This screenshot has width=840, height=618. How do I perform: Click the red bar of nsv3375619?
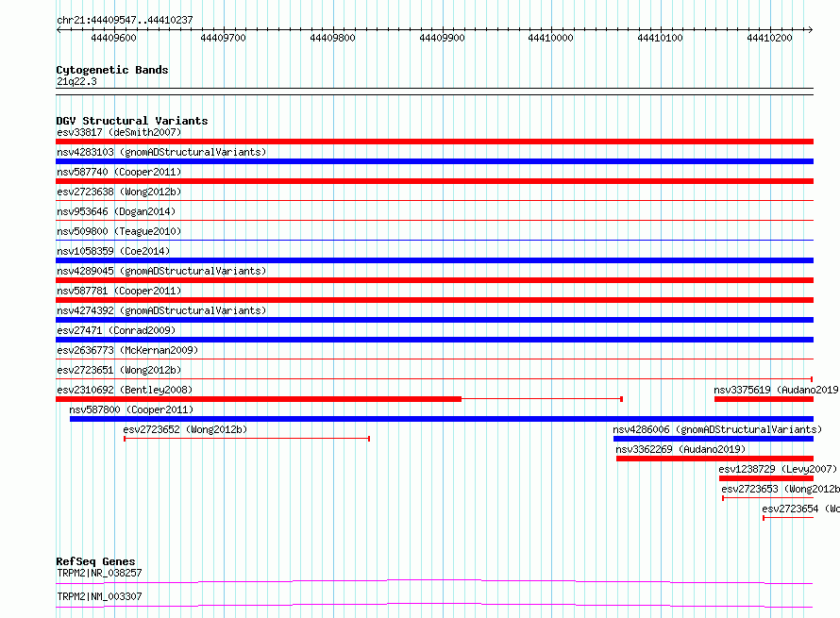pos(764,399)
